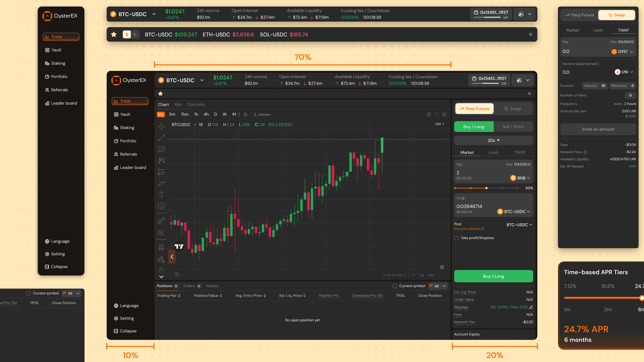Screen dimensions: 644x362
Task: Open the chart fullscreen icon
Action: click(436, 115)
